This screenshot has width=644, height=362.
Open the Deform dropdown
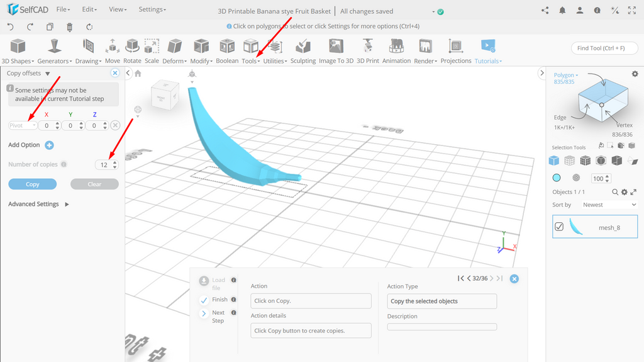click(175, 52)
